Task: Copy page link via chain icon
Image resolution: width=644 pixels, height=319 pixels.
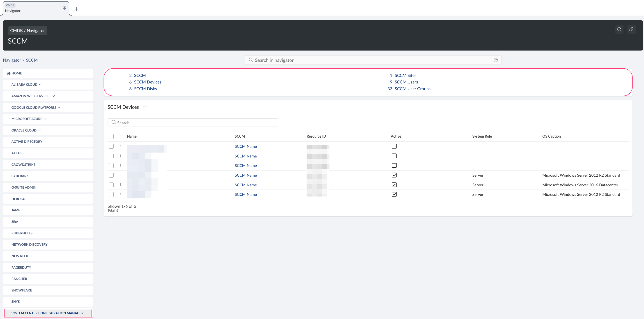Action: pos(631,29)
